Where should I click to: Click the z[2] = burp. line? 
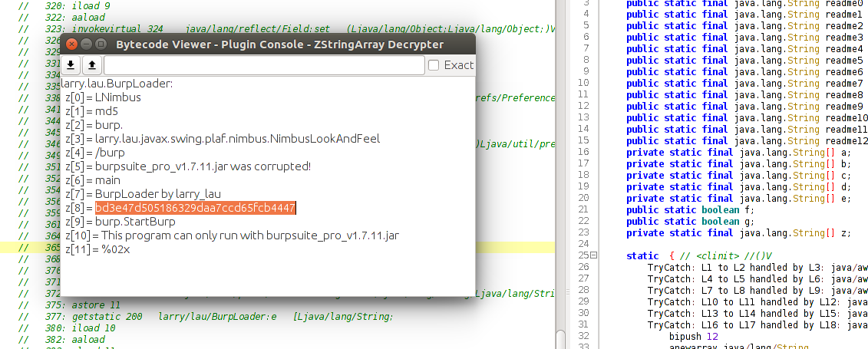[x=94, y=125]
